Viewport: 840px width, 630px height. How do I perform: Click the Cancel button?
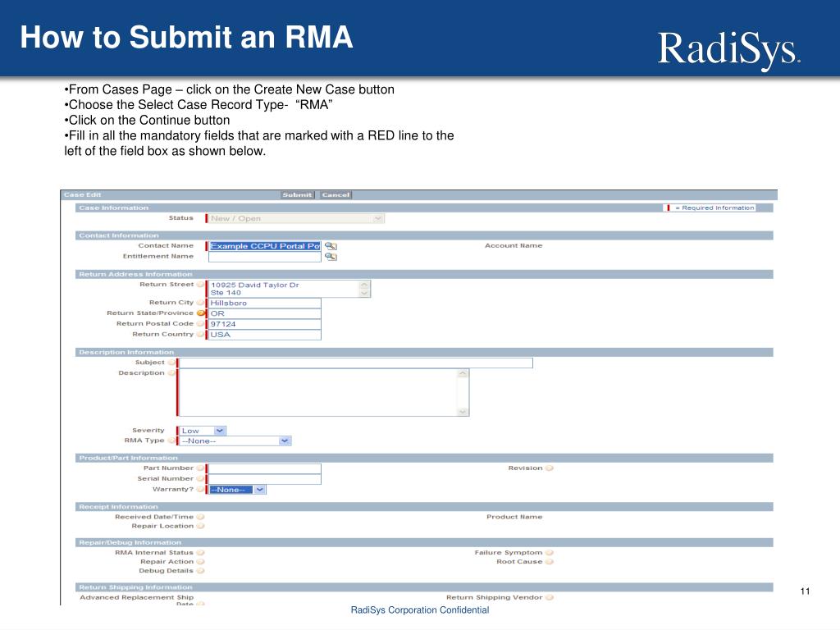[336, 195]
